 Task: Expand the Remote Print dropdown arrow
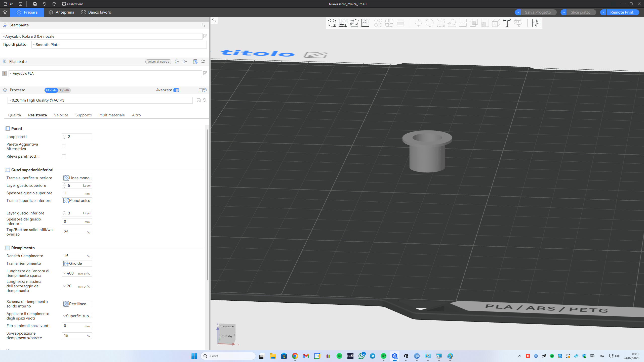coord(603,12)
